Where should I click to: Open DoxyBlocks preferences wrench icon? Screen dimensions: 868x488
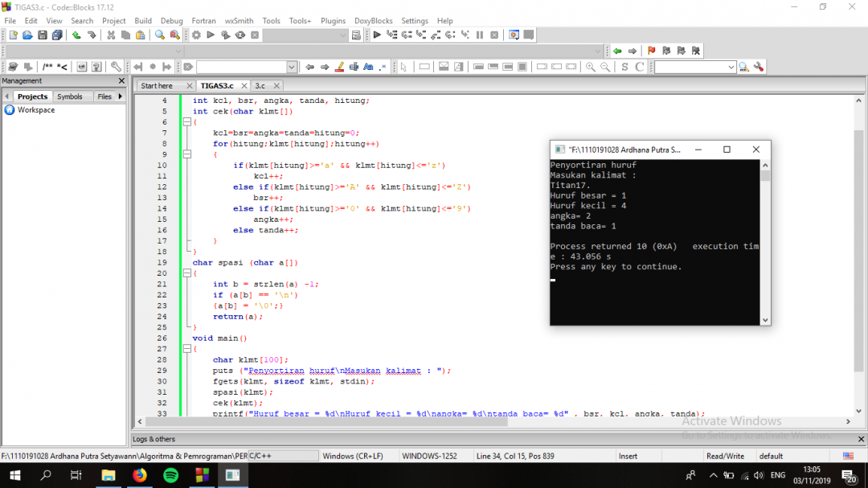point(116,67)
